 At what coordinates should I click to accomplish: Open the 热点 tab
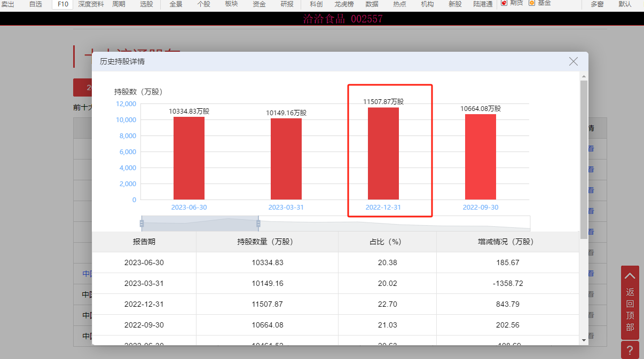click(399, 4)
